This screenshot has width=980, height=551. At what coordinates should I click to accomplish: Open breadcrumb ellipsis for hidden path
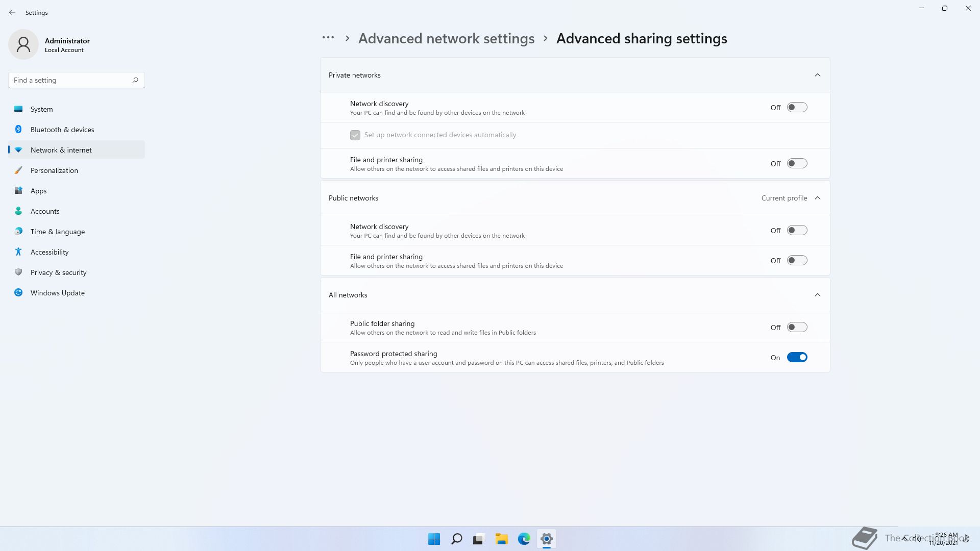coord(328,38)
